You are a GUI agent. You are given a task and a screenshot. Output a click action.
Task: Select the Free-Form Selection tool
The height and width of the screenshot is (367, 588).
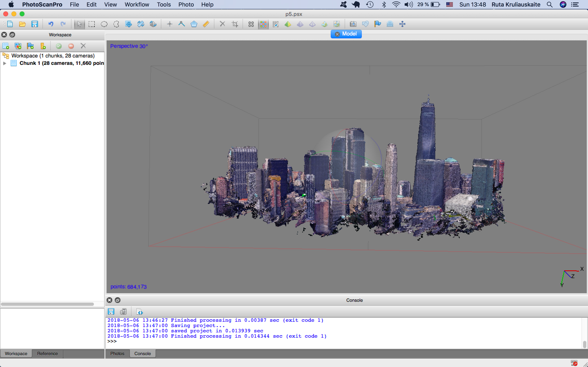click(116, 24)
